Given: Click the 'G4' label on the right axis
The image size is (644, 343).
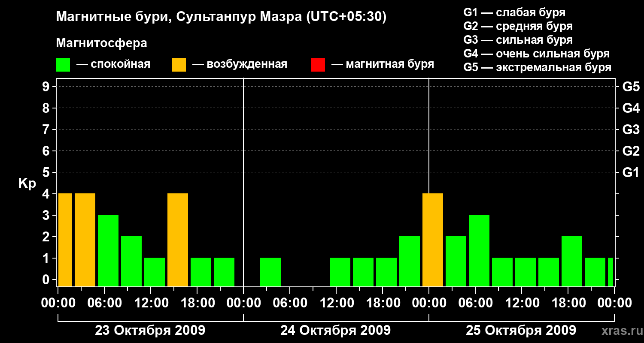Looking at the screenshot, I should tap(631, 108).
